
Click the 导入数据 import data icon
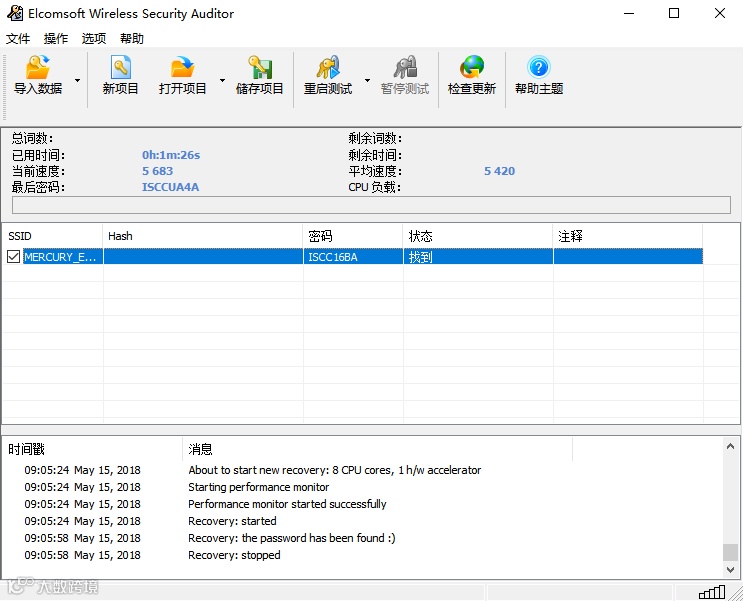[38, 67]
